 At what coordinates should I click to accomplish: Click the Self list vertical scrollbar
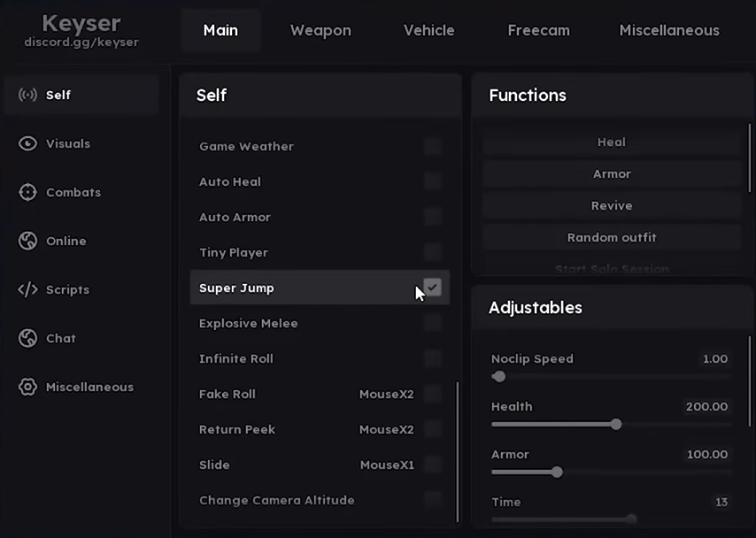pos(458,451)
